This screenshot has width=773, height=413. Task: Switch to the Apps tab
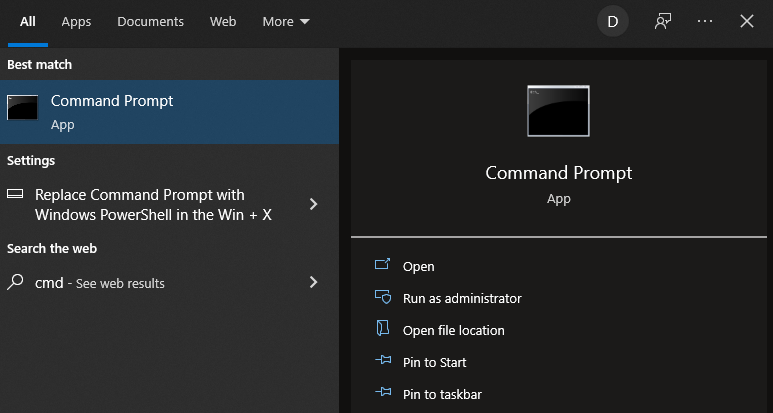point(76,22)
